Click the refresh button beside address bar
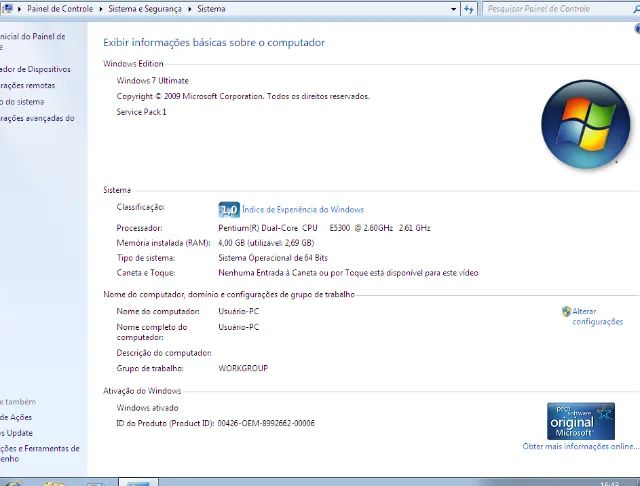The image size is (640, 486). (469, 9)
